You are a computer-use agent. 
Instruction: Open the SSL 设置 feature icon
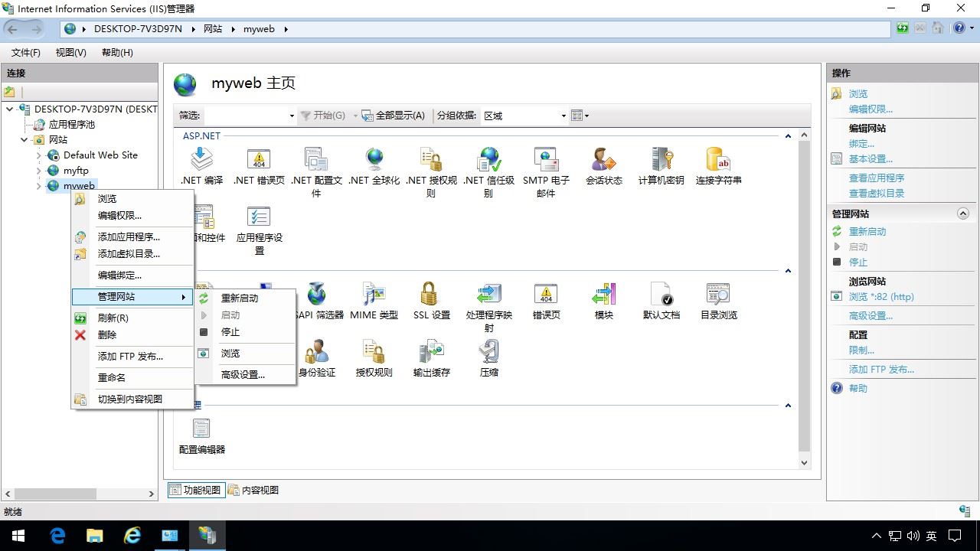point(431,301)
